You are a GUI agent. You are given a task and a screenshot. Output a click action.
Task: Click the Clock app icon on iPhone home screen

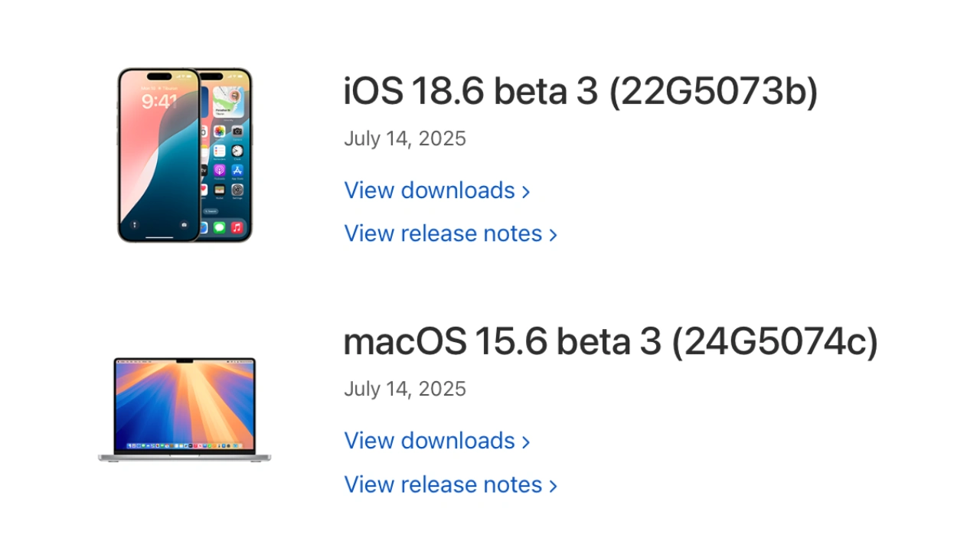237,151
